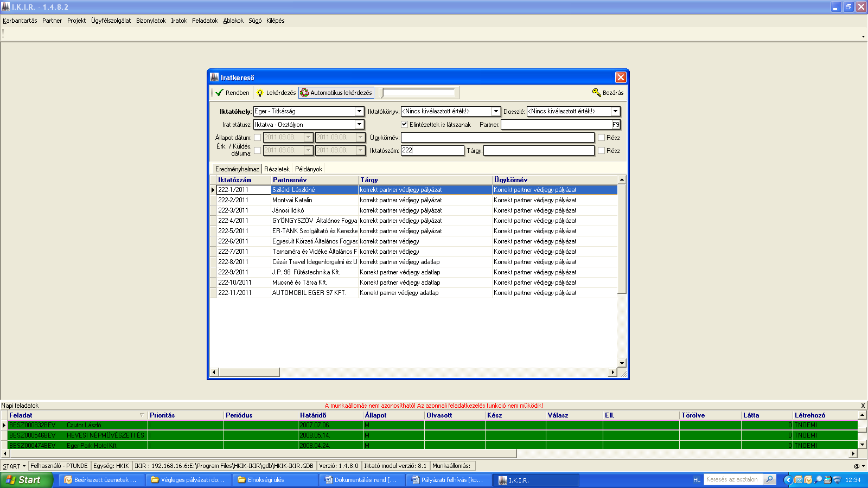Open Iktatókönyv dropdown
This screenshot has height=488, width=868.
pyautogui.click(x=496, y=111)
